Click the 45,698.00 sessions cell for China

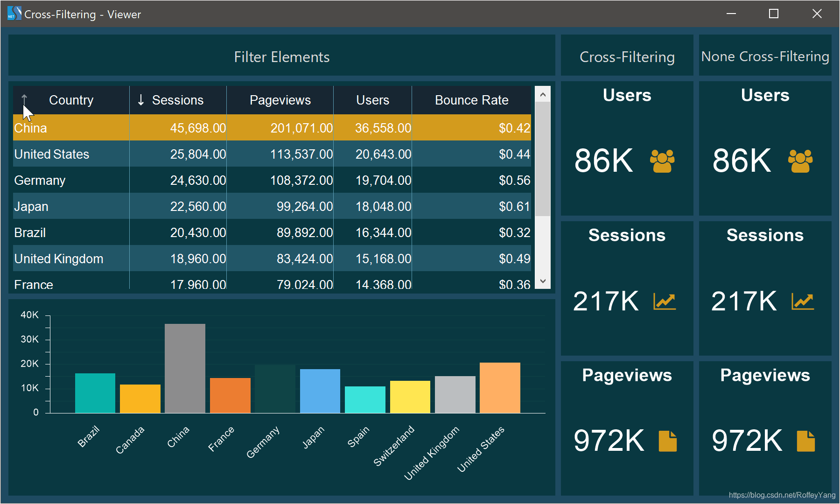[x=178, y=127]
